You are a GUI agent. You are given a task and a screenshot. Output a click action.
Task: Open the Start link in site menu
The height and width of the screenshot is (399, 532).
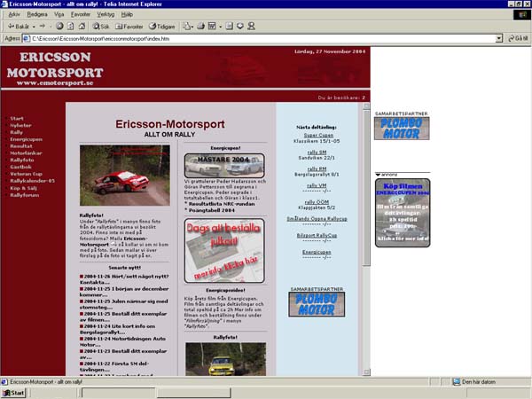click(x=17, y=119)
